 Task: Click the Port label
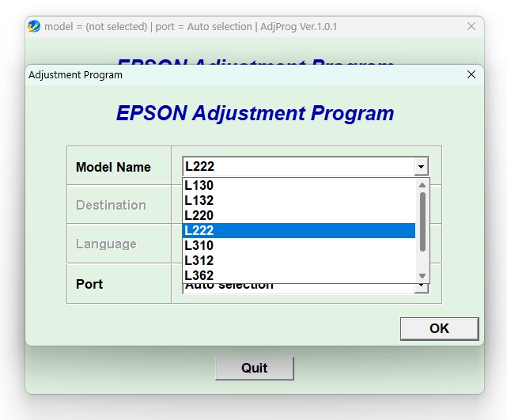point(89,284)
